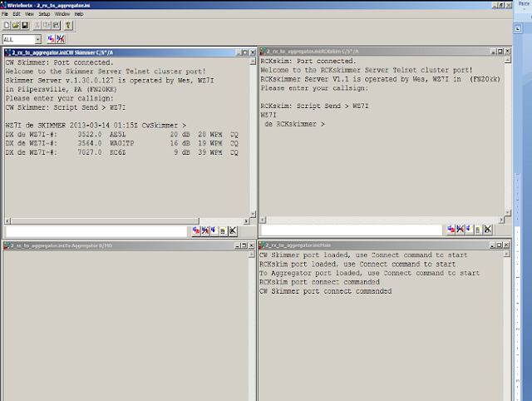Click the third icon in RCKskim toolbar

469,230
